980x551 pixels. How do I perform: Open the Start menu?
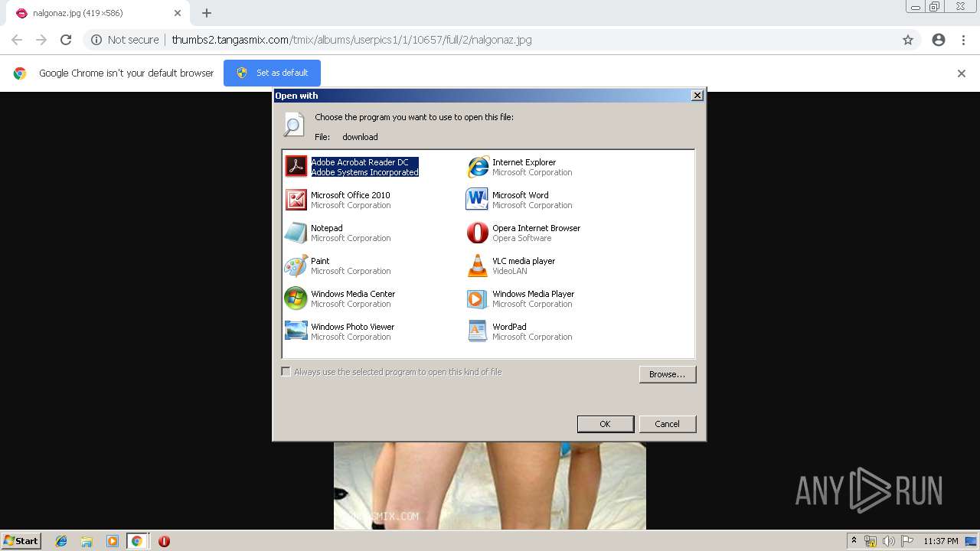pos(21,541)
